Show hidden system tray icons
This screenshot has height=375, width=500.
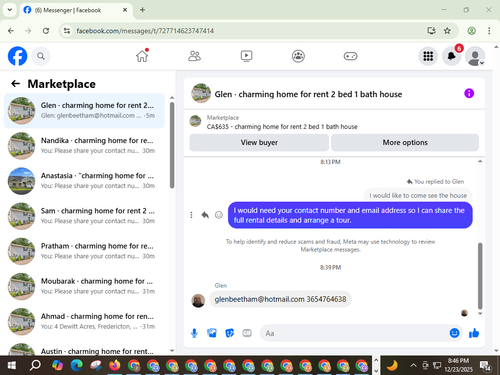[x=413, y=365]
